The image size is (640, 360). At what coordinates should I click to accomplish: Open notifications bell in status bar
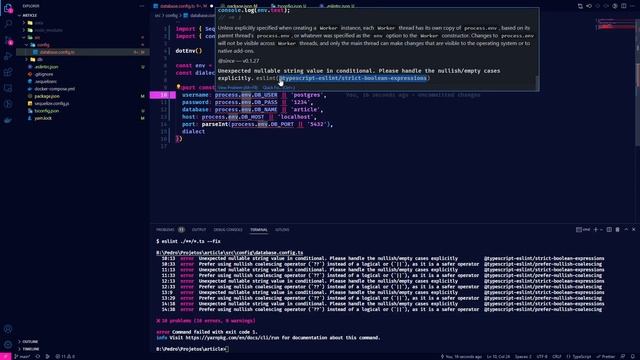point(633,356)
